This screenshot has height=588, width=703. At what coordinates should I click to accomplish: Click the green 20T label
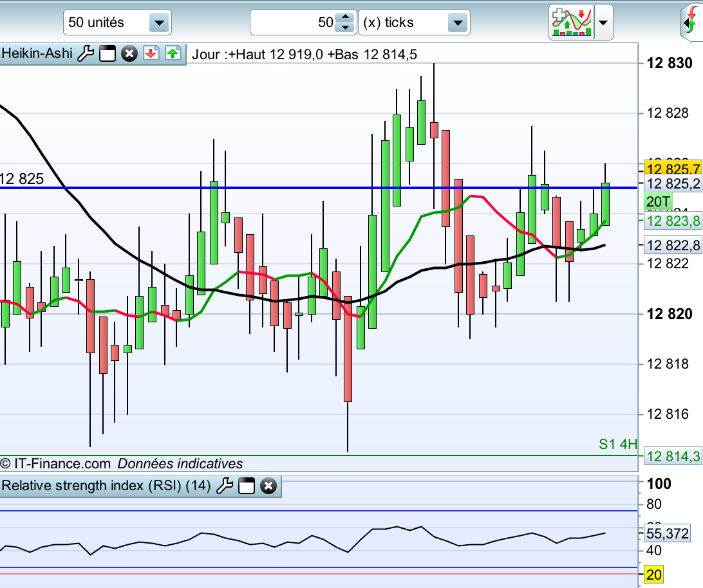[658, 201]
